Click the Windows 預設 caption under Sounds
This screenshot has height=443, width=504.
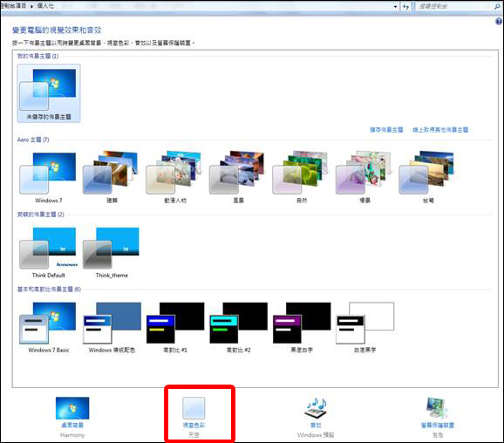(316, 435)
